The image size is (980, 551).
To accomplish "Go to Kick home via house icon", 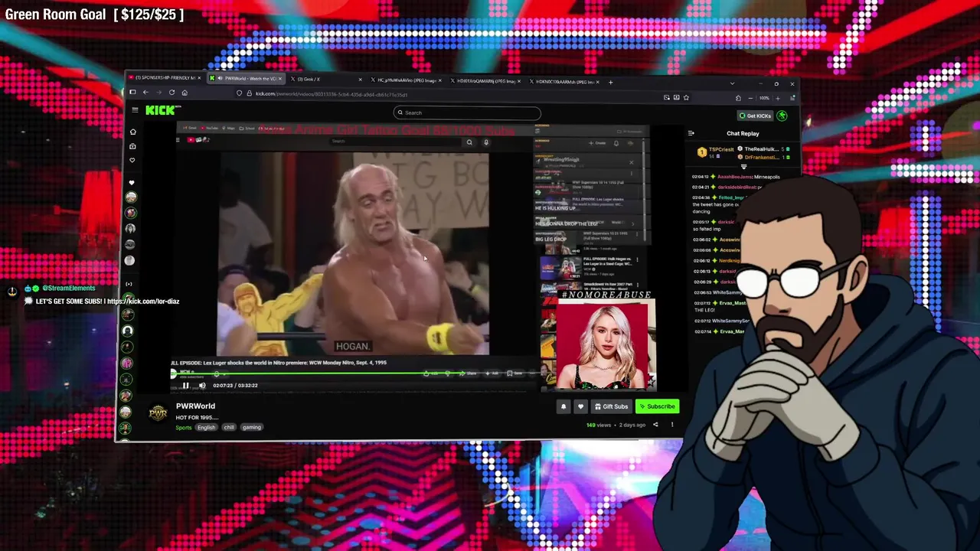I will 132,132.
